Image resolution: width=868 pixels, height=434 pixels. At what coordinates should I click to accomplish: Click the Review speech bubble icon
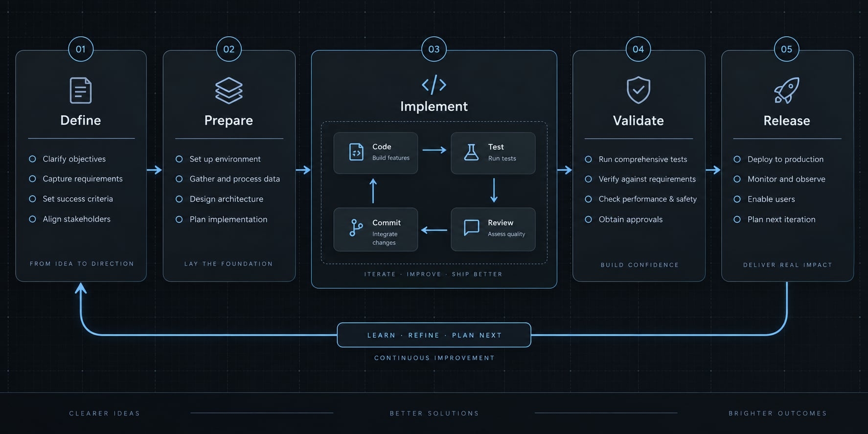(471, 228)
